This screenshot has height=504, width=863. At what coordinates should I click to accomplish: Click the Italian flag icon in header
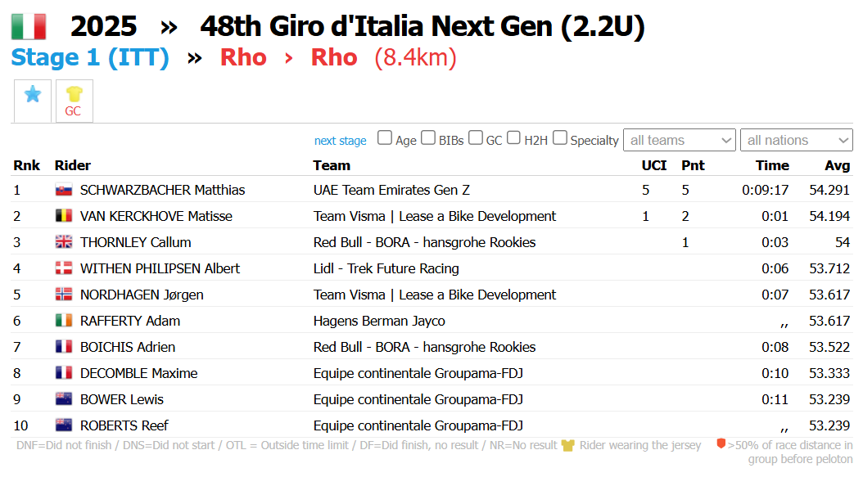coord(28,27)
